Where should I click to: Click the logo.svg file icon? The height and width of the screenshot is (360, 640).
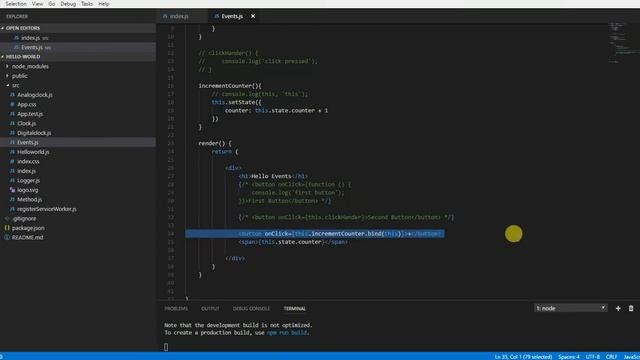point(12,190)
